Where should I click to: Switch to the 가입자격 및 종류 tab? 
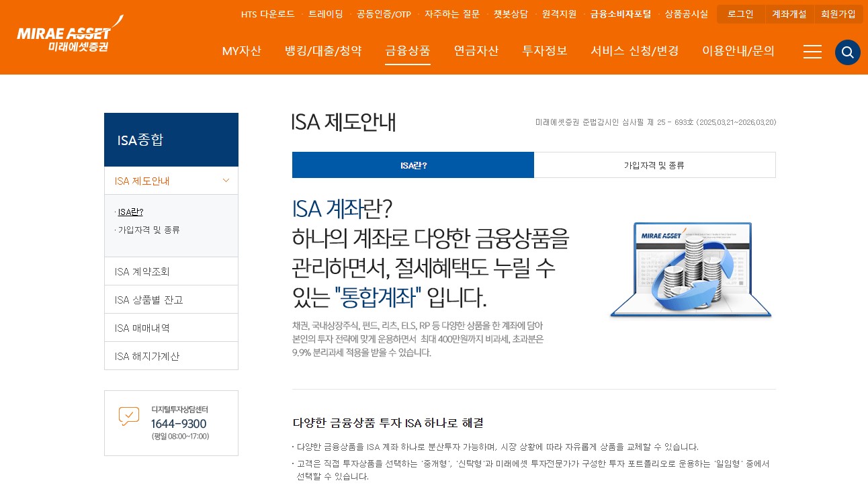point(654,165)
